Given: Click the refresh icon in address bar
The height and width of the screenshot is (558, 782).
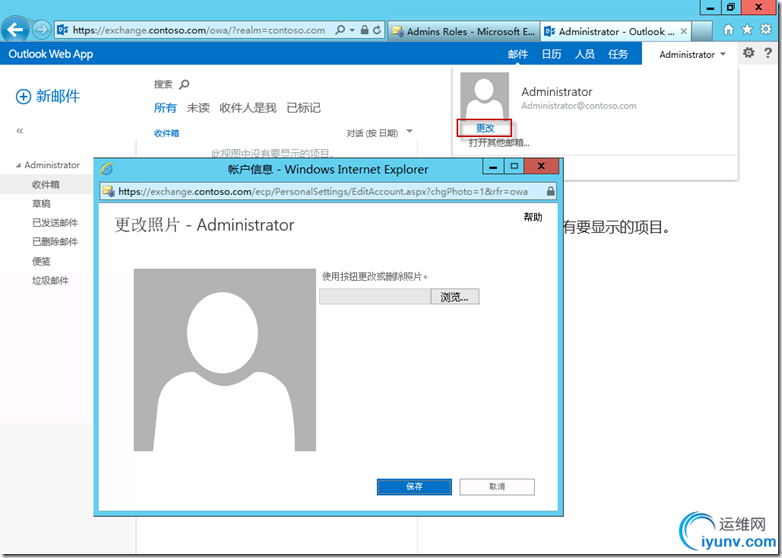Looking at the screenshot, I should tap(377, 30).
